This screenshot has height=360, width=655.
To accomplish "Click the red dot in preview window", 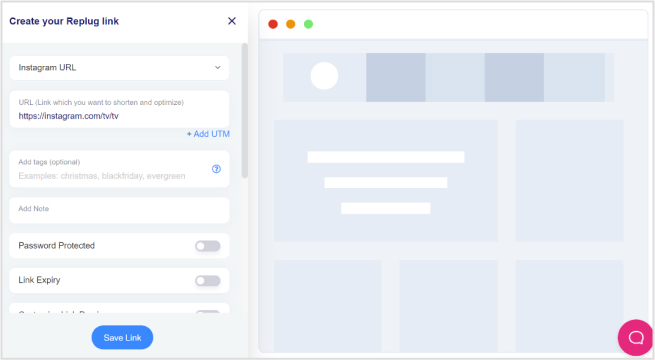I will click(x=273, y=24).
